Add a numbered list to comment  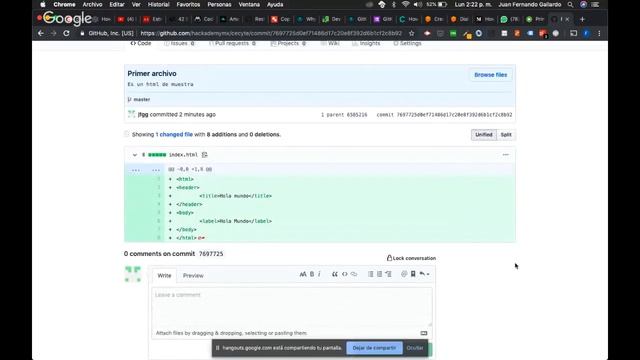[380, 274]
